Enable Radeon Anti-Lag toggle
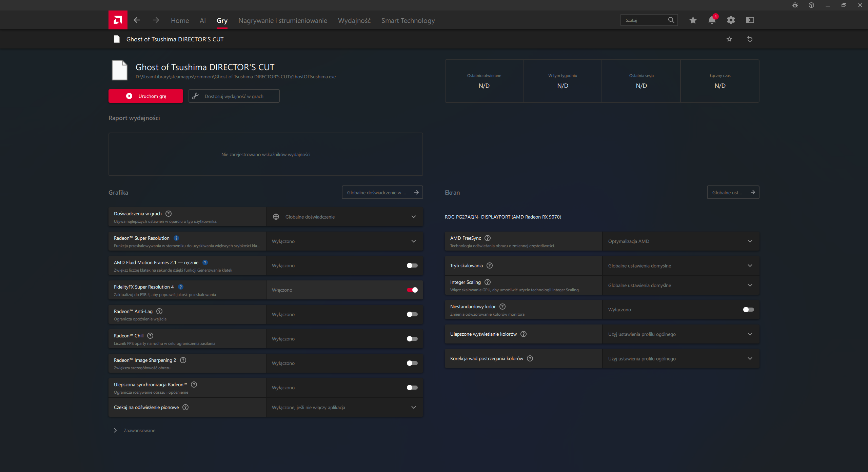868x472 pixels. click(412, 314)
